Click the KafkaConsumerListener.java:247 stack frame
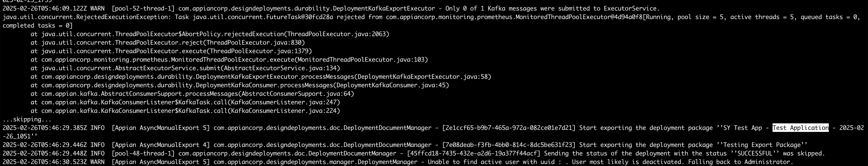This screenshot has height=166, width=868. coord(185,102)
